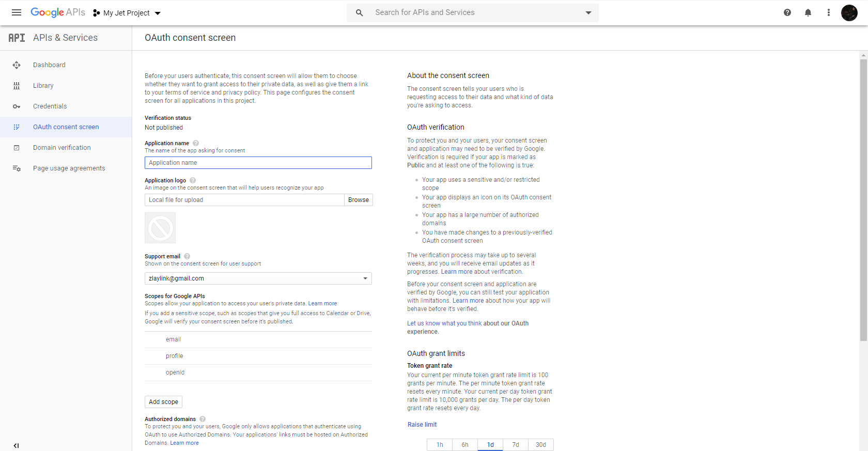
Task: Click the Page usage agreements icon
Action: click(x=17, y=168)
